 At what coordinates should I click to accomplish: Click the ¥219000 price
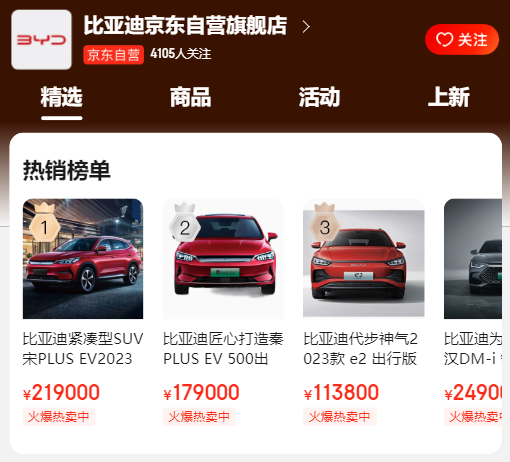pos(61,392)
